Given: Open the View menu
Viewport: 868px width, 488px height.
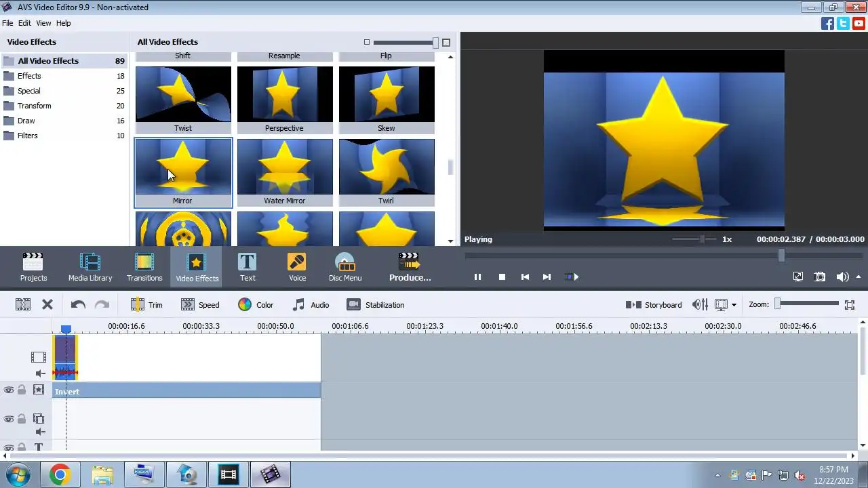Looking at the screenshot, I should point(43,23).
